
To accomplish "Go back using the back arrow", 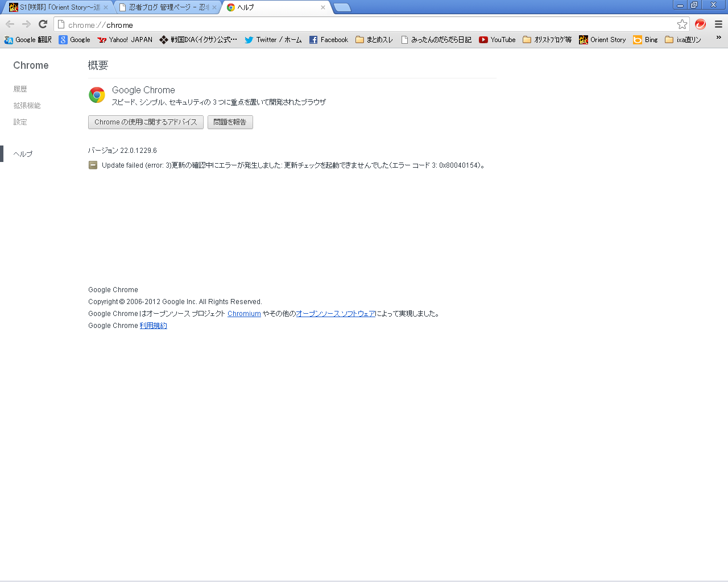I will coord(10,24).
